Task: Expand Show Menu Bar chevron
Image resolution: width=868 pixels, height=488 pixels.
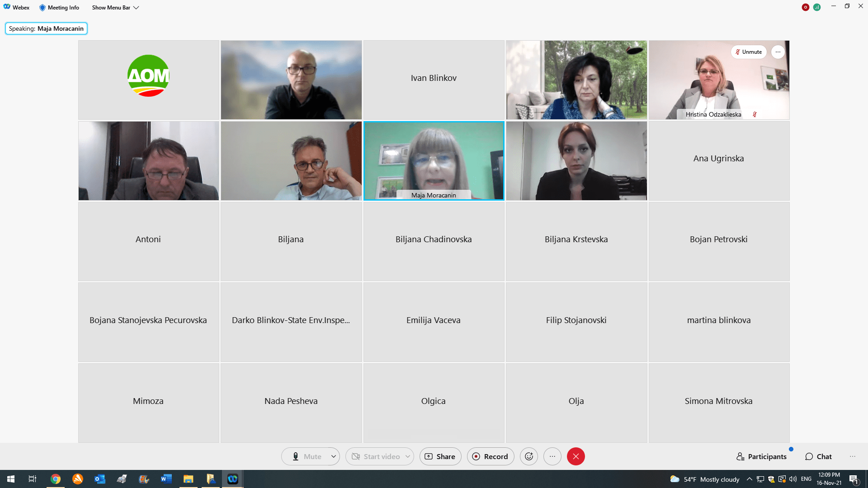Action: click(x=136, y=8)
